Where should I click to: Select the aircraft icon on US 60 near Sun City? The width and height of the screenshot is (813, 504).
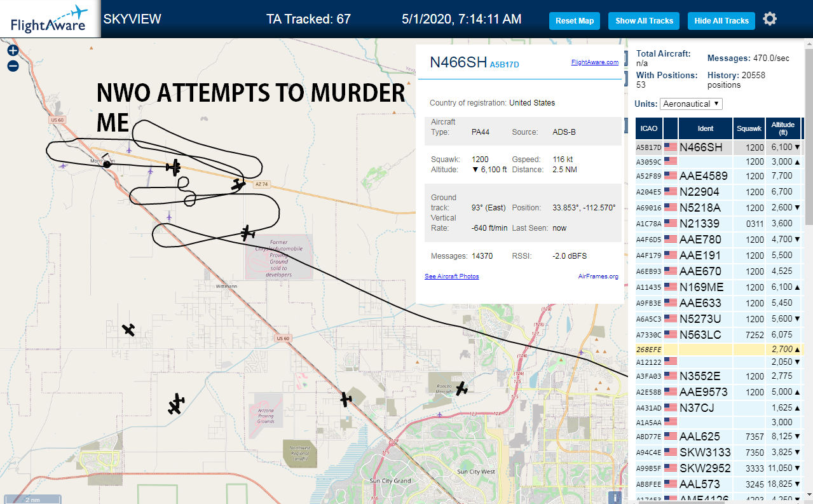coord(345,399)
